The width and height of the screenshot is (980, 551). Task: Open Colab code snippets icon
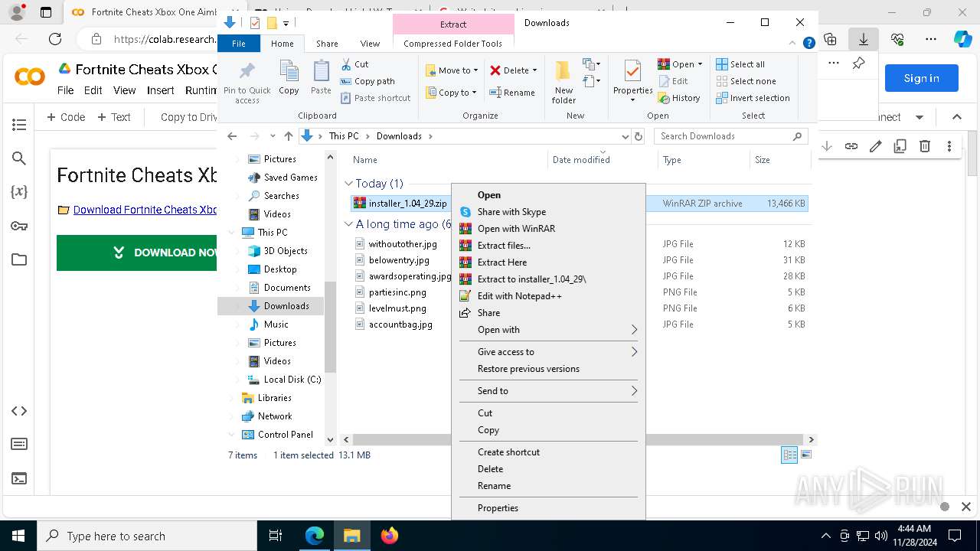(x=20, y=411)
